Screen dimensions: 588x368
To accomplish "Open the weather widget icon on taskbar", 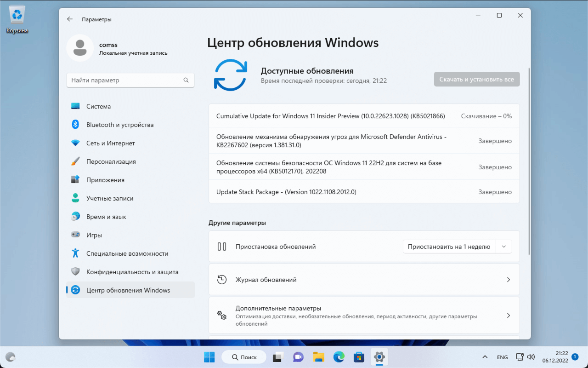I will 10,357.
